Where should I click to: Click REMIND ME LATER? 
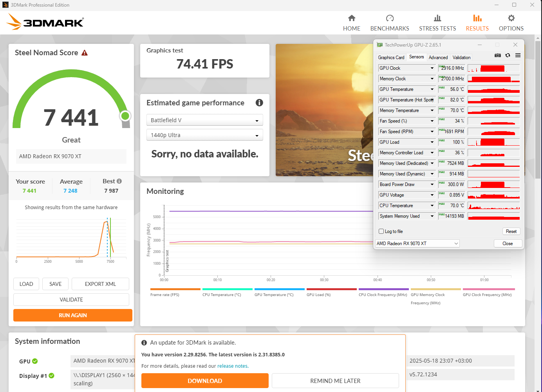point(335,381)
